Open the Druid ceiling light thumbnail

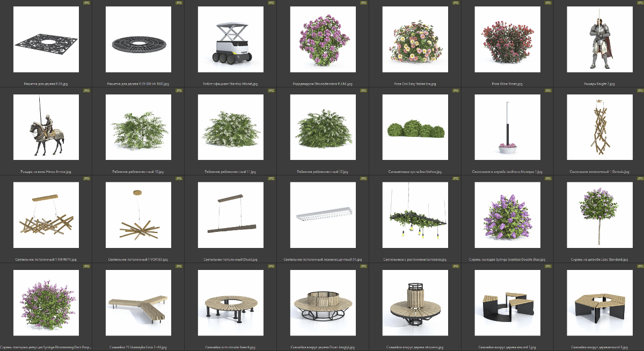pyautogui.click(x=230, y=215)
